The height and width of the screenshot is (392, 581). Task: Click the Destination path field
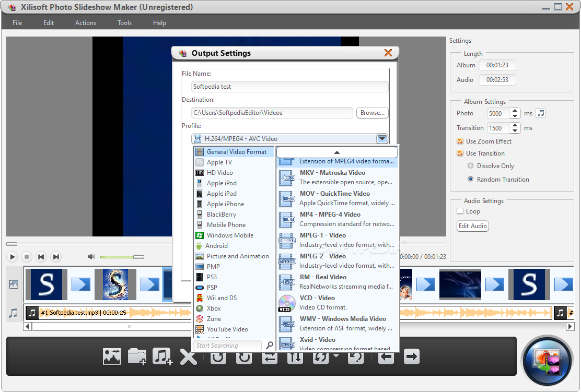click(272, 113)
